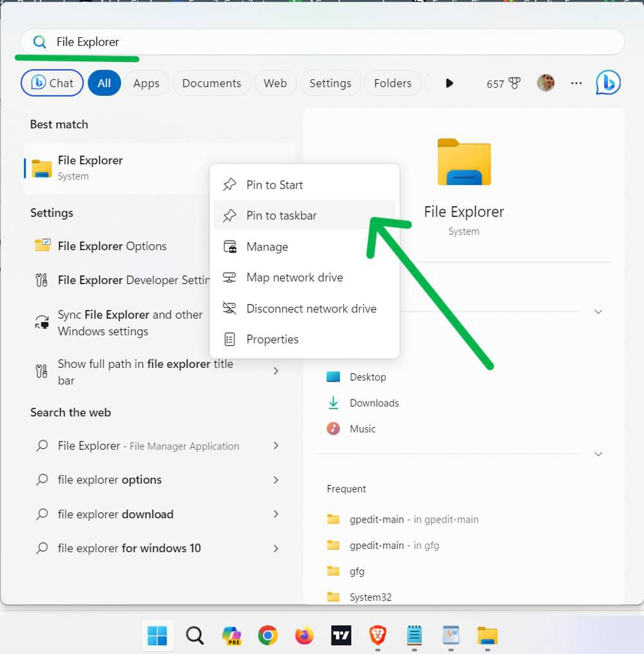Click the search magnifier icon in search box

(39, 42)
